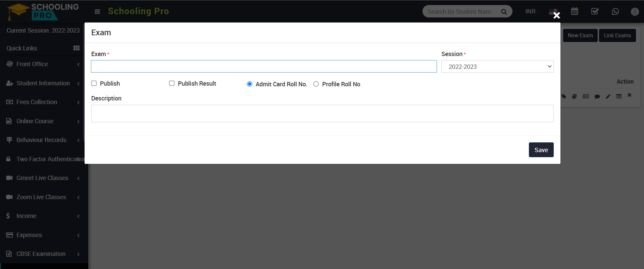Click the search magnifier icon
644x269 pixels.
pos(504,12)
